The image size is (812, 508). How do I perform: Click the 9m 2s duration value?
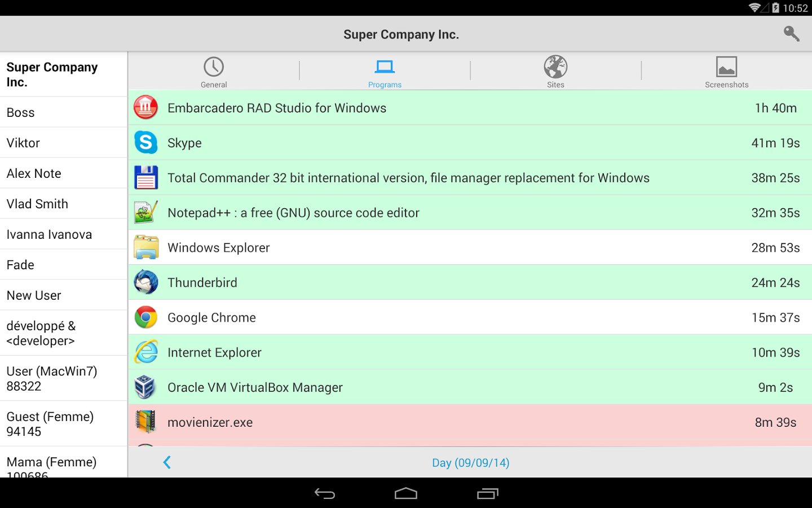point(776,388)
